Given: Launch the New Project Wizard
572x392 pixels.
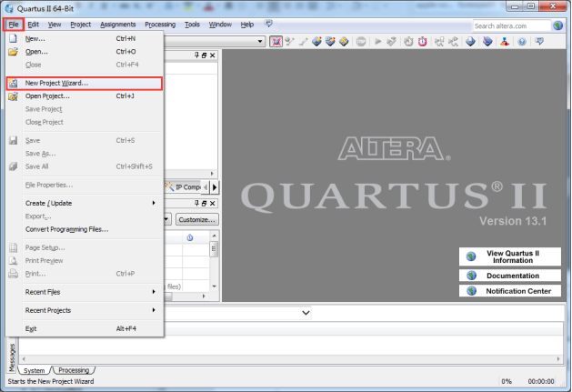Looking at the screenshot, I should pos(84,83).
